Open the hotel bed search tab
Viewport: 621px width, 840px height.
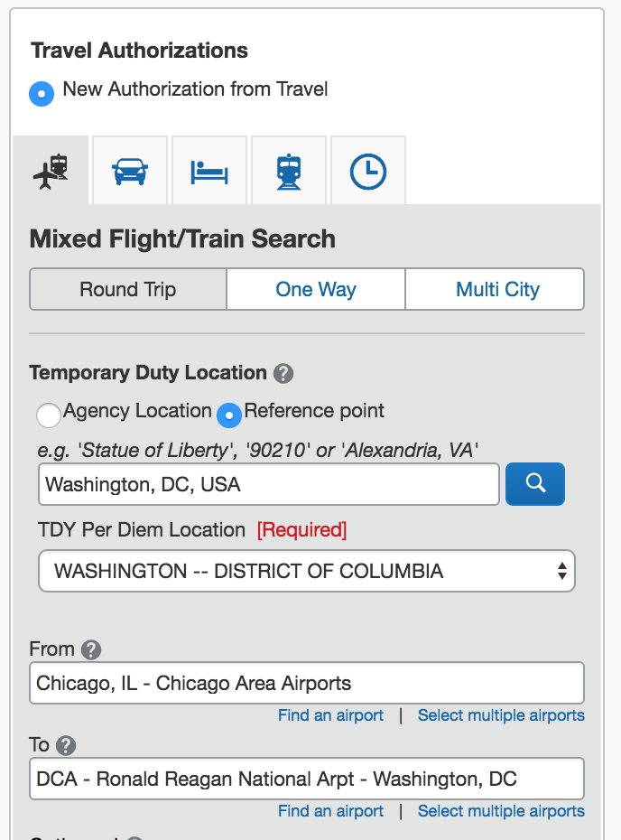click(x=209, y=171)
